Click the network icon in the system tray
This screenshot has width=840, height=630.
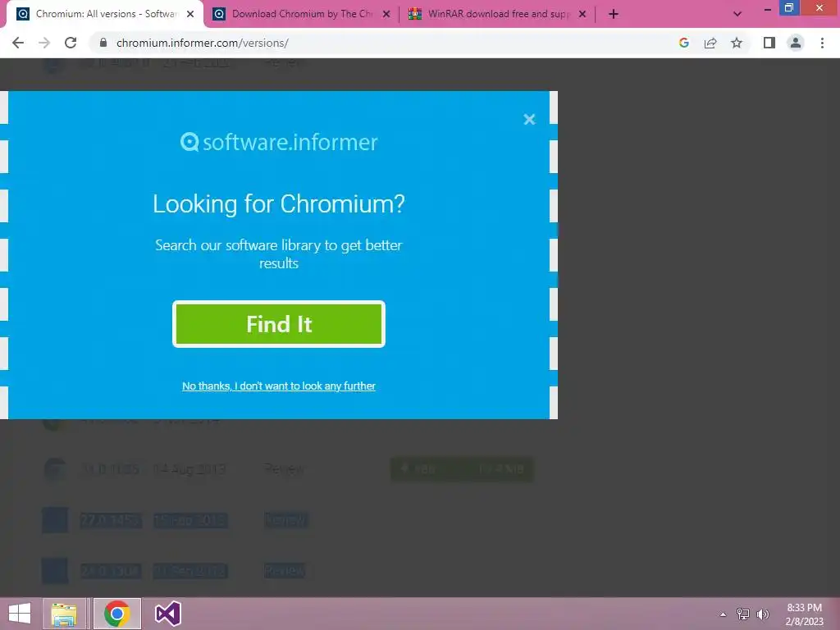[743, 614]
